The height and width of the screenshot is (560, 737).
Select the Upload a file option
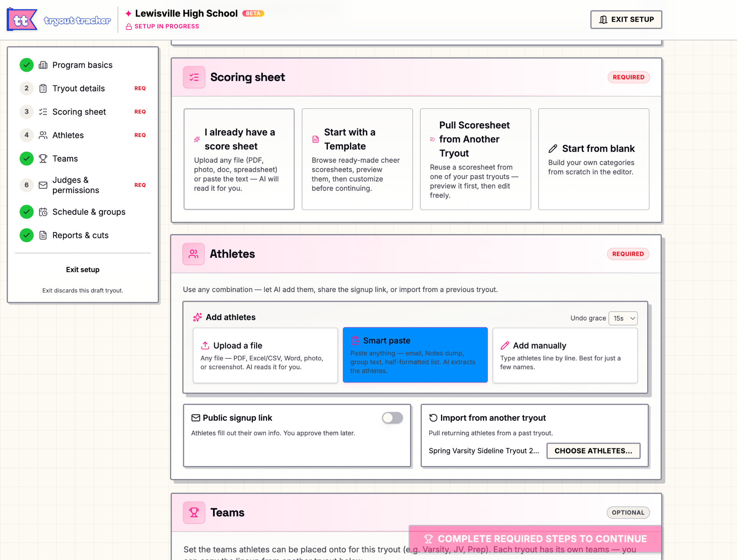pos(265,355)
